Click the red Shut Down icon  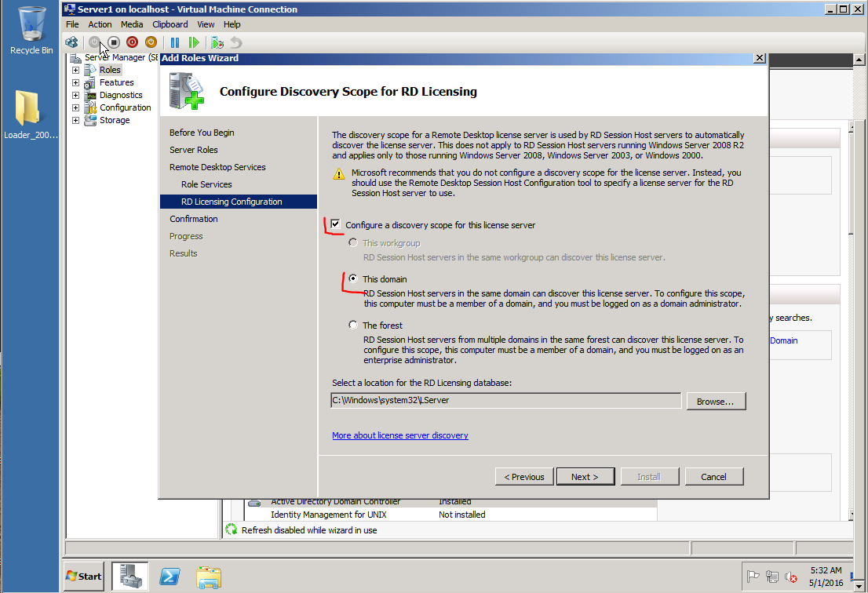click(132, 42)
